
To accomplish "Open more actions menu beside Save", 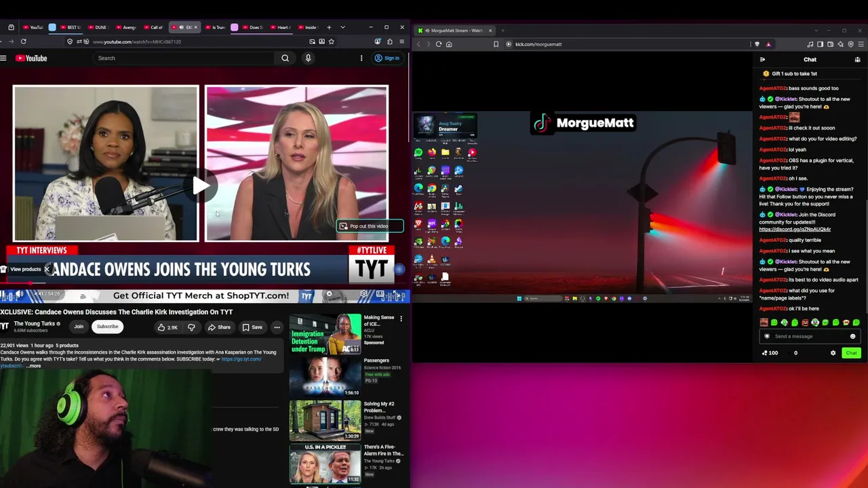I will [x=277, y=328].
